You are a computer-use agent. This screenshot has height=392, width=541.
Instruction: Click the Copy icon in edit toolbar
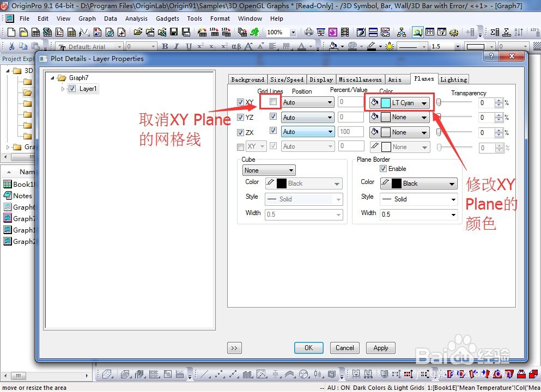click(x=23, y=46)
